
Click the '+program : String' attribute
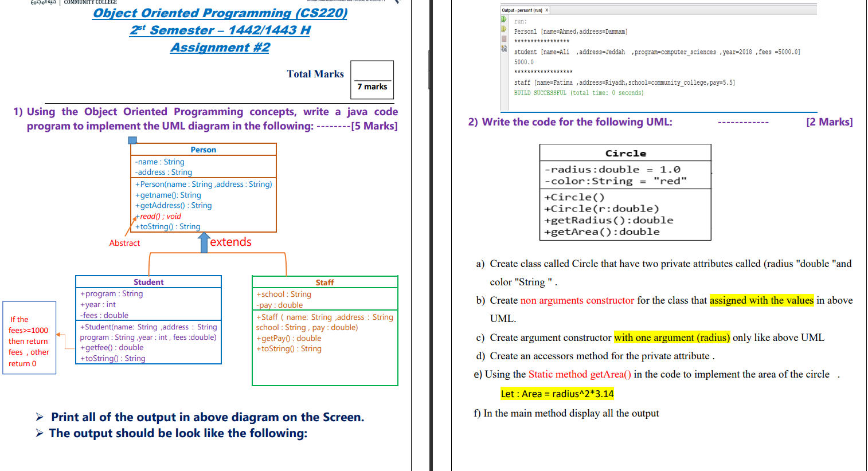point(112,294)
